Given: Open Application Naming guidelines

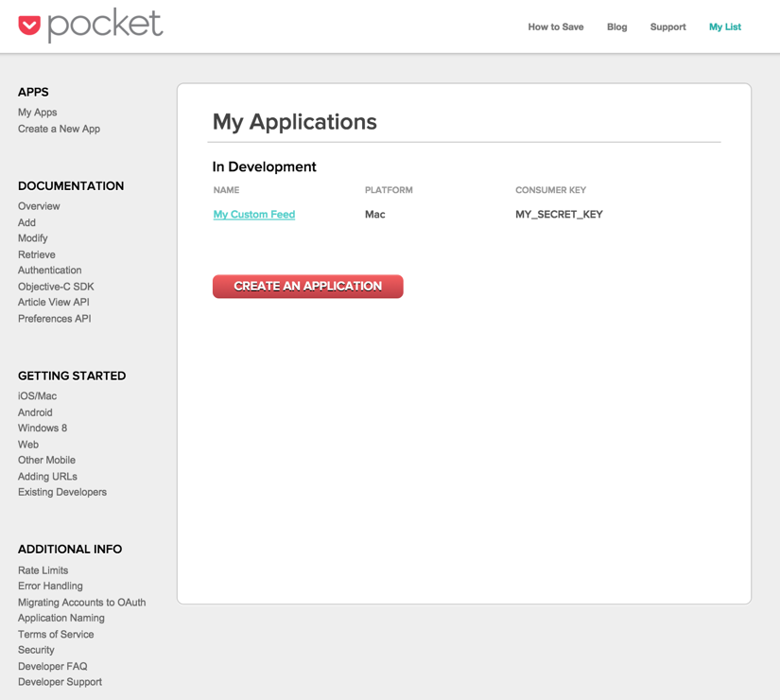Looking at the screenshot, I should pos(61,618).
